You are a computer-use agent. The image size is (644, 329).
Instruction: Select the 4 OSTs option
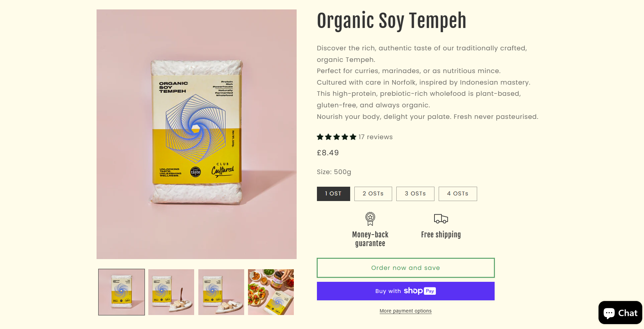458,194
